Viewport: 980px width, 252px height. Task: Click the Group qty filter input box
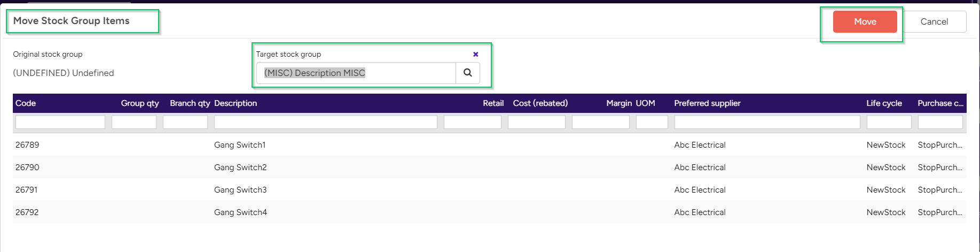[x=134, y=122]
